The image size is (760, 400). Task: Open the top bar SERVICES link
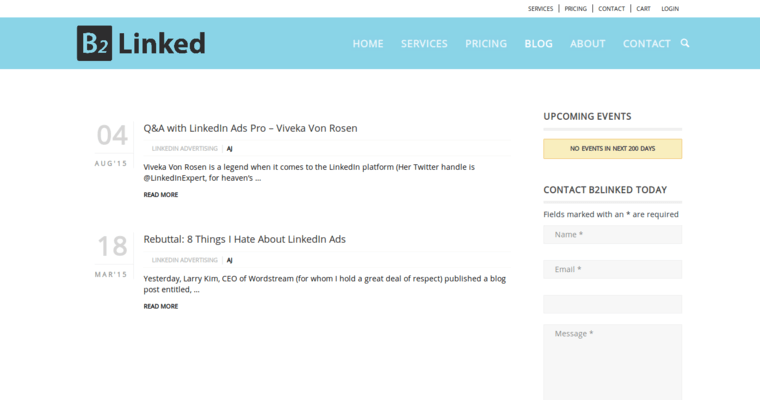(x=541, y=8)
